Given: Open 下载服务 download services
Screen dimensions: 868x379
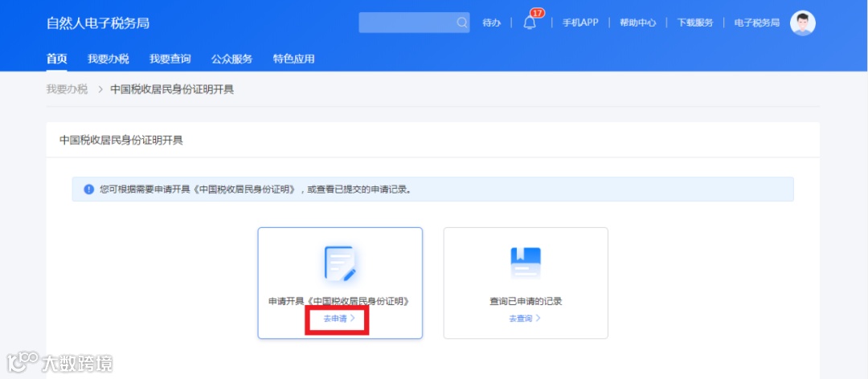Looking at the screenshot, I should coord(695,22).
